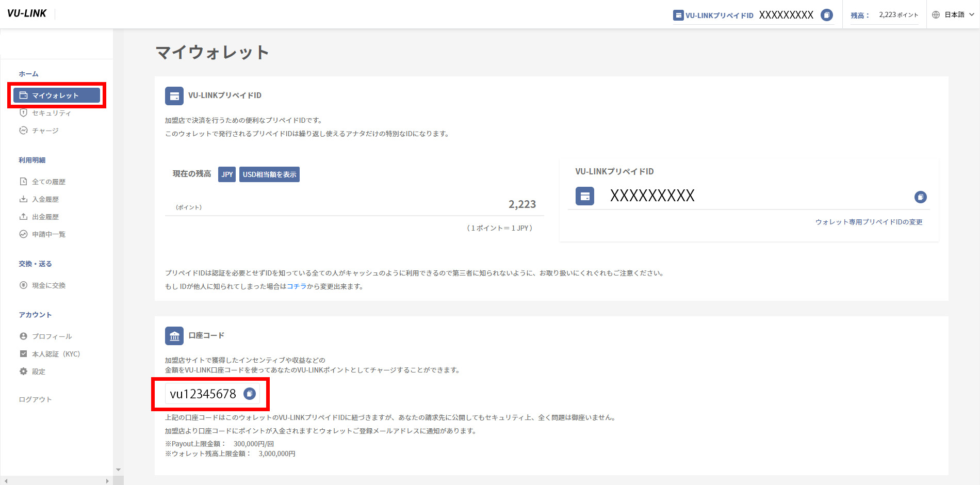Open セキュリティ page from sidebar

pos(51,113)
